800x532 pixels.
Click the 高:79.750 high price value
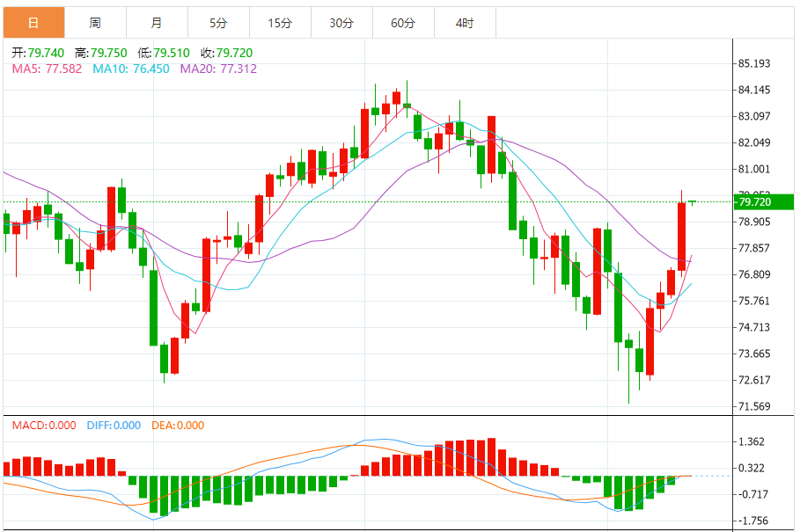[101, 53]
